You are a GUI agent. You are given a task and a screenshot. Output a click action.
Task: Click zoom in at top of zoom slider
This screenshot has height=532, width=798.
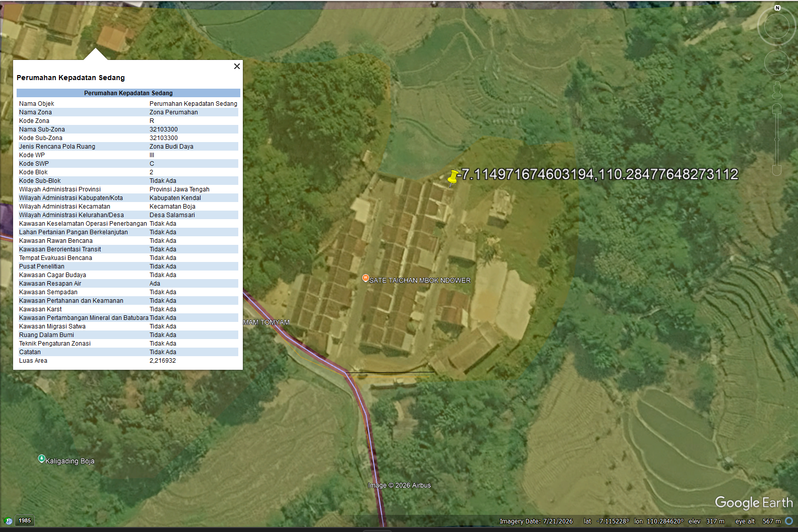pos(776,109)
